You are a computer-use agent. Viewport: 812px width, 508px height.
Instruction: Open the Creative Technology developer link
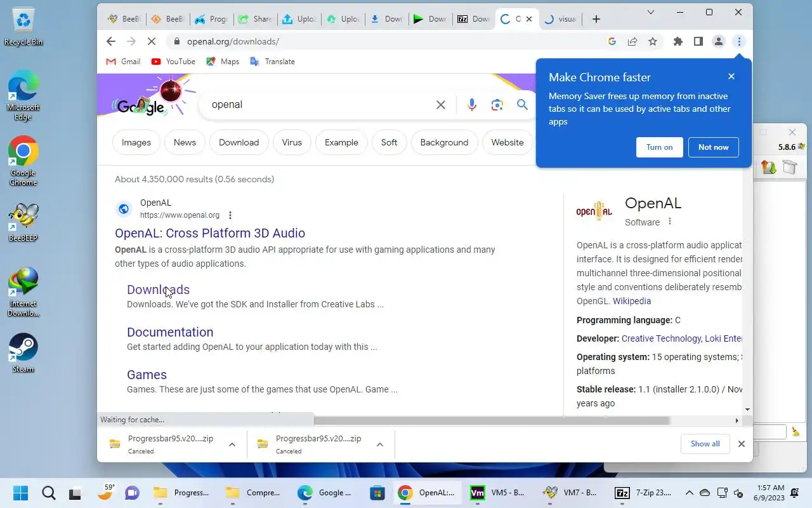[x=660, y=338]
